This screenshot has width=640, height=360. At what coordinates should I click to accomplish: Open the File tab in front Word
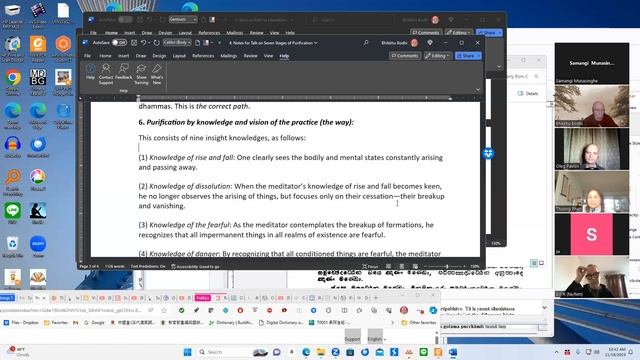click(87, 56)
